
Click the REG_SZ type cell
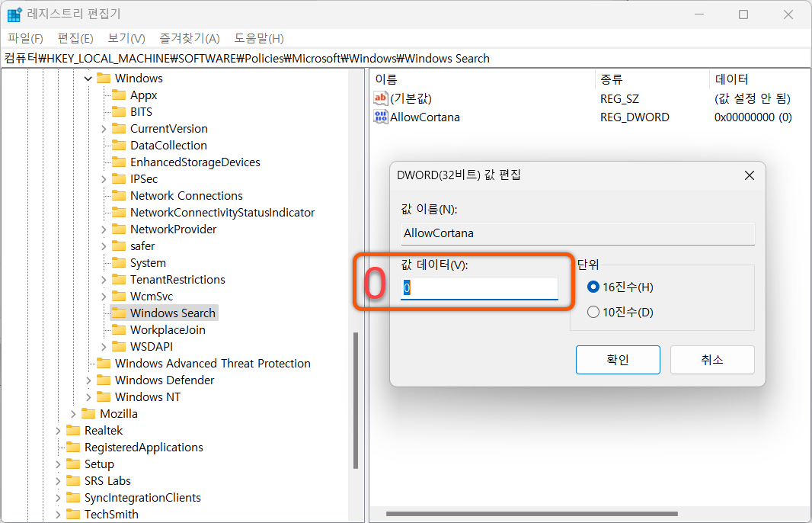pos(619,98)
